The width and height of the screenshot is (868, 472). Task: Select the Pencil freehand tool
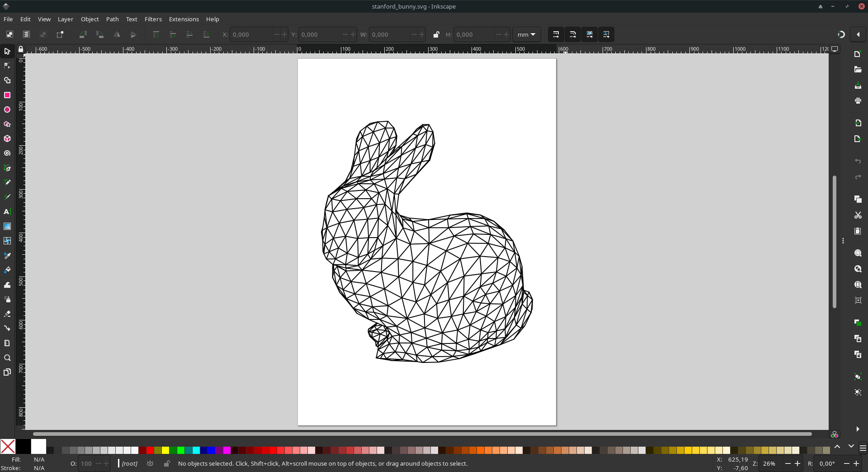coord(7,182)
